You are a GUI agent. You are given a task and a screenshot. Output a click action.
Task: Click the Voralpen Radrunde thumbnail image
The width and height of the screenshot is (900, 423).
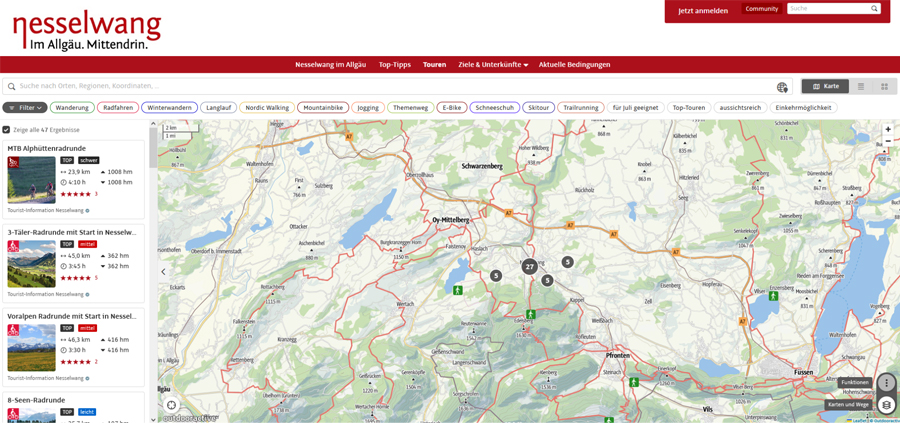[x=32, y=348]
